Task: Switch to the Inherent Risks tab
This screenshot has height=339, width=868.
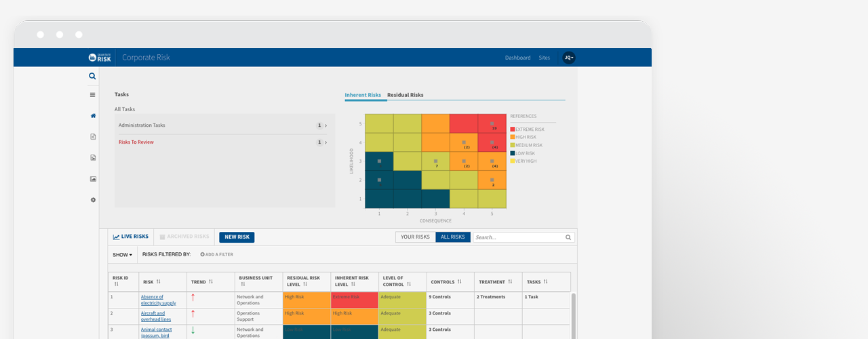Action: [363, 95]
